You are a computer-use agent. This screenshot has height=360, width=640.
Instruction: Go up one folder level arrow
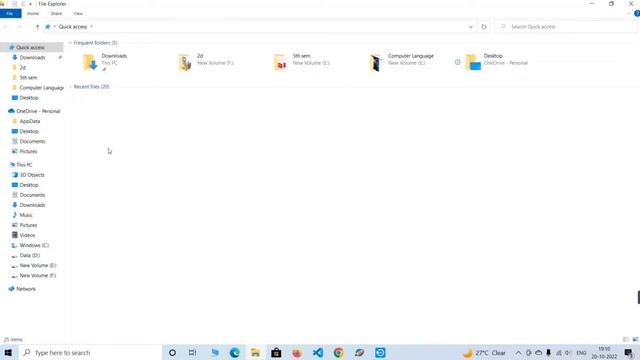pyautogui.click(x=38, y=27)
